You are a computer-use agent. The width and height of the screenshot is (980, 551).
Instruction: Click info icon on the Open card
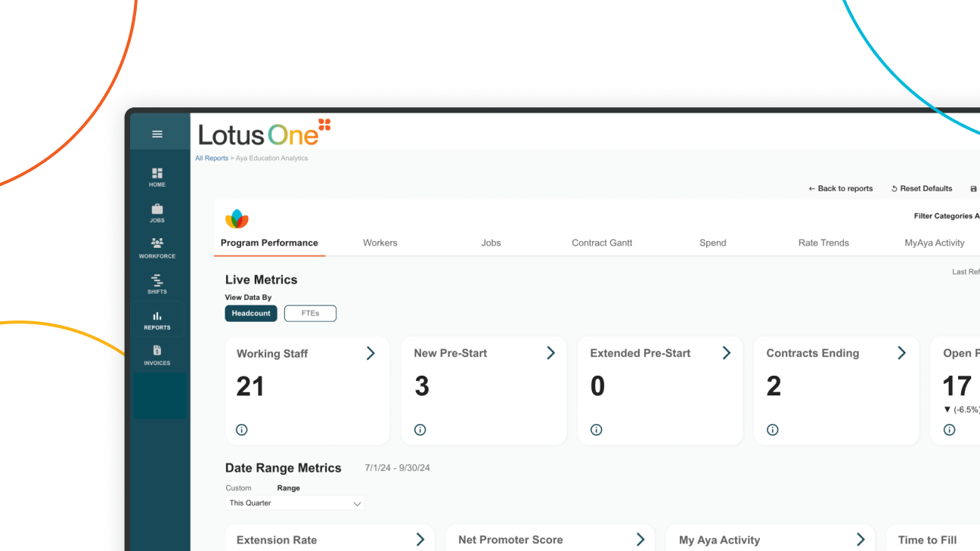pyautogui.click(x=950, y=429)
